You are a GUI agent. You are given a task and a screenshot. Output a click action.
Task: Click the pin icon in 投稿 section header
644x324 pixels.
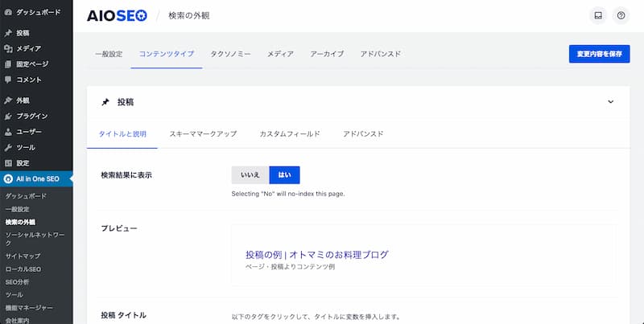pyautogui.click(x=105, y=102)
